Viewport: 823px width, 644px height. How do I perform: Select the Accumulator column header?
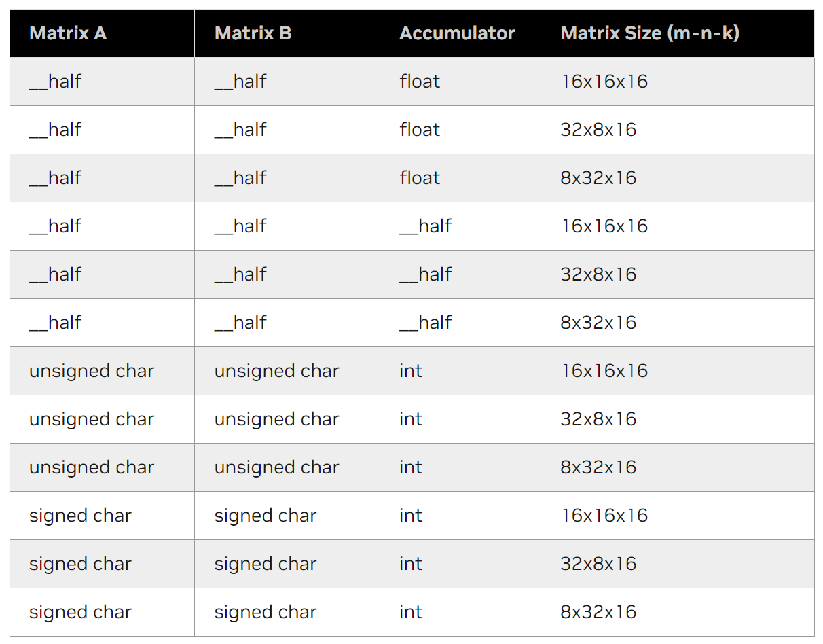457,33
